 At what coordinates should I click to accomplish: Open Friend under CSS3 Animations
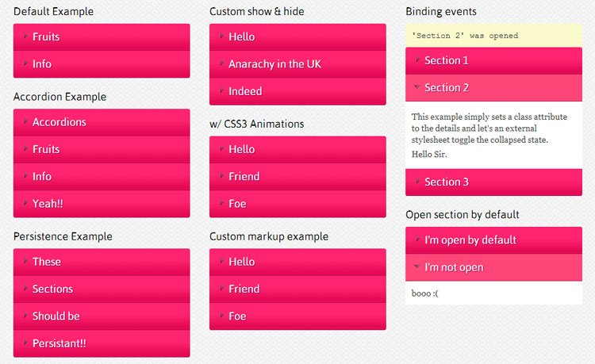tap(297, 177)
